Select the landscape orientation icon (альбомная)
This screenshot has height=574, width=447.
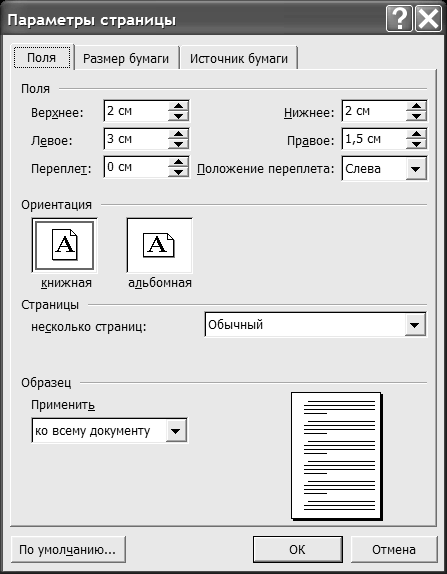(x=159, y=245)
